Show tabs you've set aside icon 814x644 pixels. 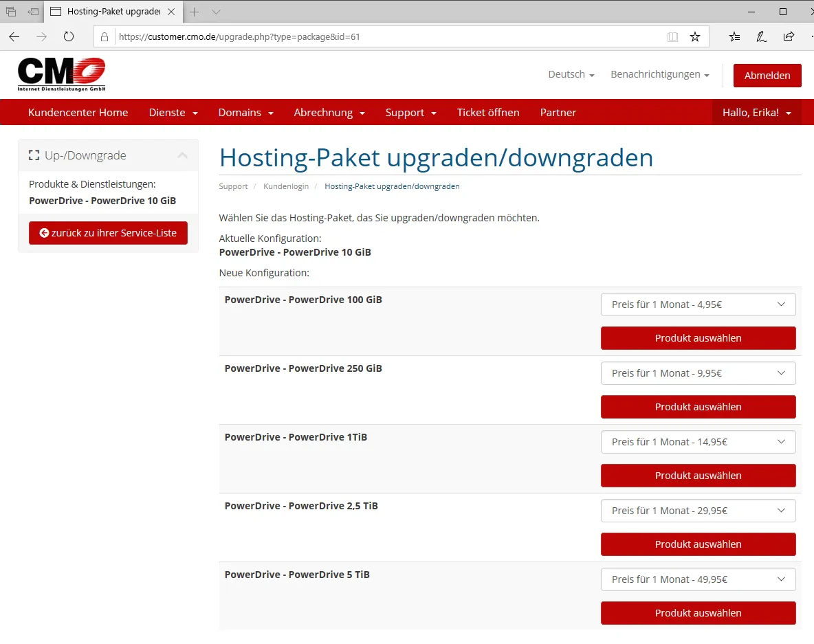coord(11,12)
